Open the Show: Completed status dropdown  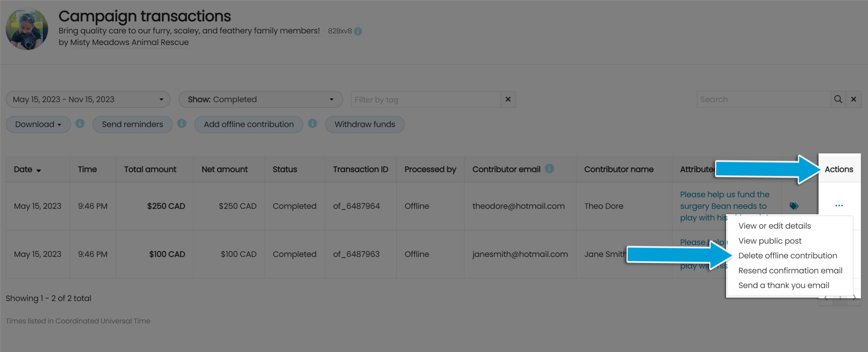(x=260, y=99)
